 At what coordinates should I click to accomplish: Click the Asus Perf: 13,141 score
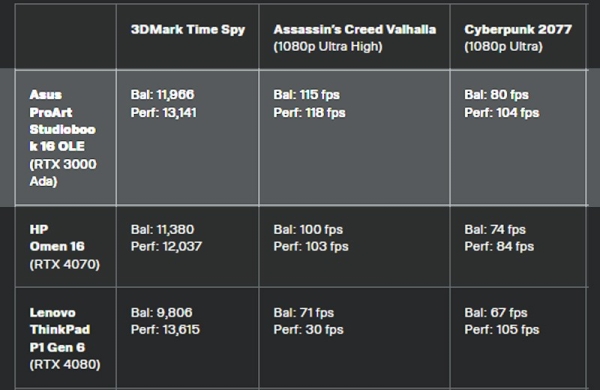(163, 113)
